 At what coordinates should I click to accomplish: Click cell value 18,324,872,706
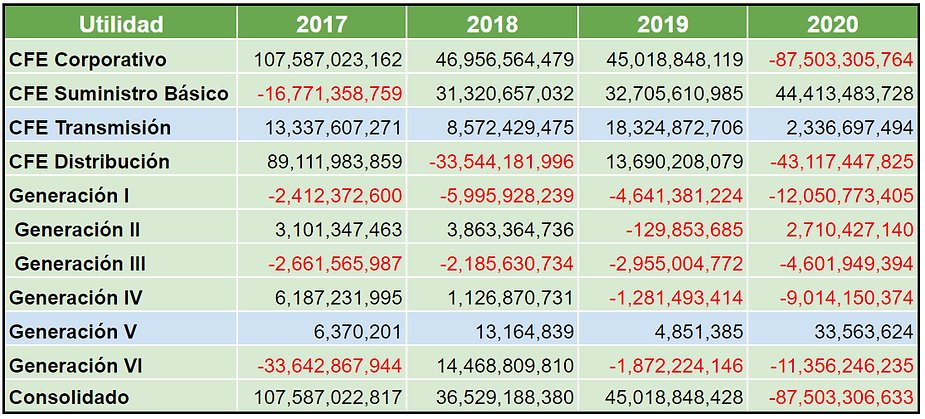pos(675,128)
